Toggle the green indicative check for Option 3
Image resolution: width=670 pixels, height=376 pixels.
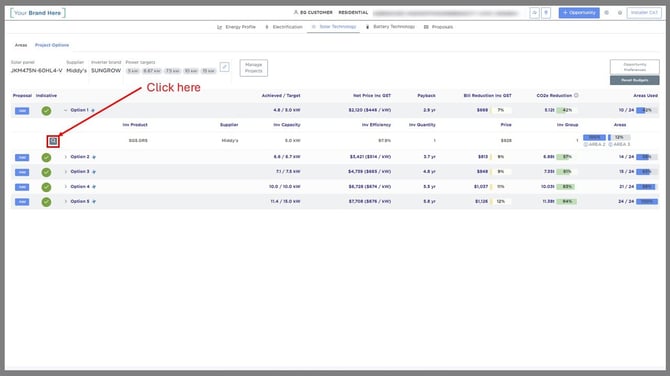pos(46,172)
